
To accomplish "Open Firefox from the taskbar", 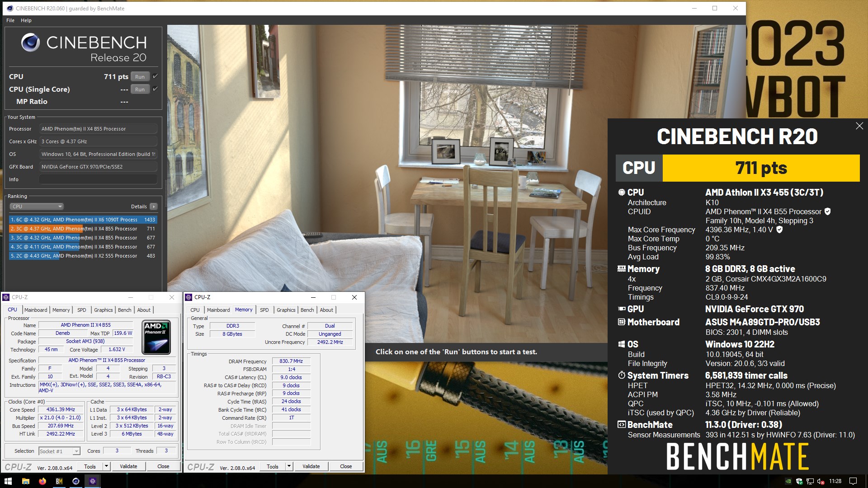I will click(x=42, y=481).
